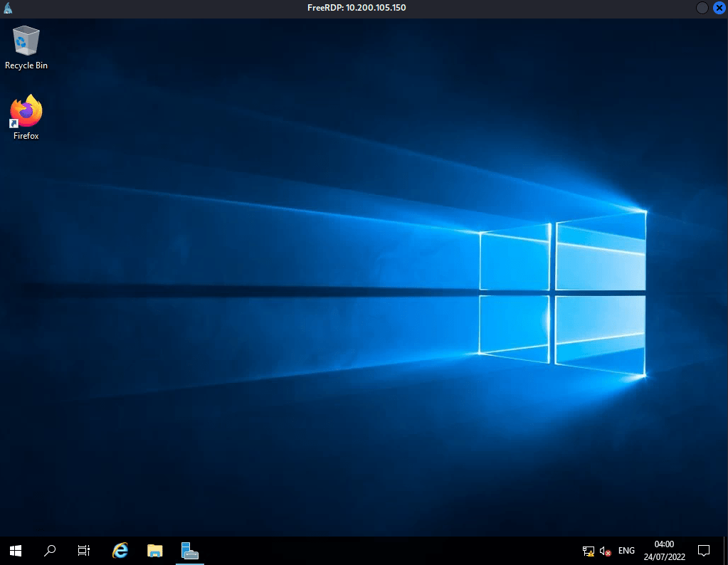This screenshot has height=565, width=728.
Task: Click an empty area of the taskbar
Action: coord(384,550)
